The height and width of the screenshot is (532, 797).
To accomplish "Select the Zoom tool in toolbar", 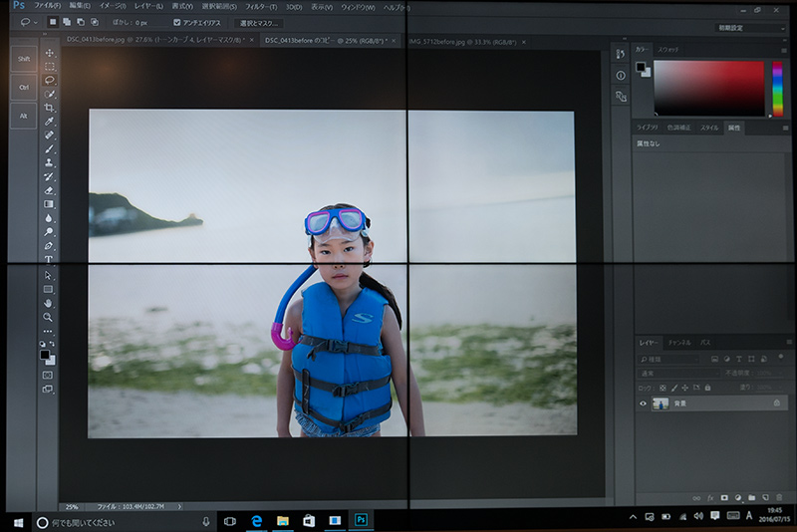I will (x=49, y=317).
